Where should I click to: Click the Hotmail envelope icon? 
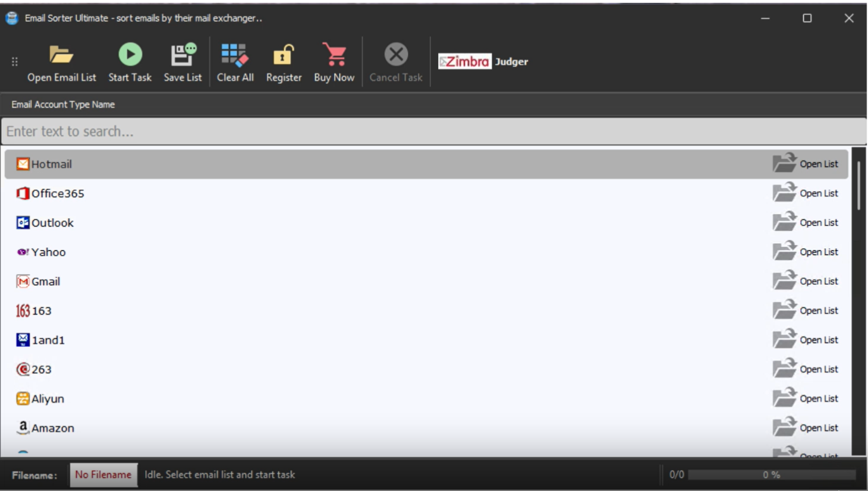tap(23, 164)
